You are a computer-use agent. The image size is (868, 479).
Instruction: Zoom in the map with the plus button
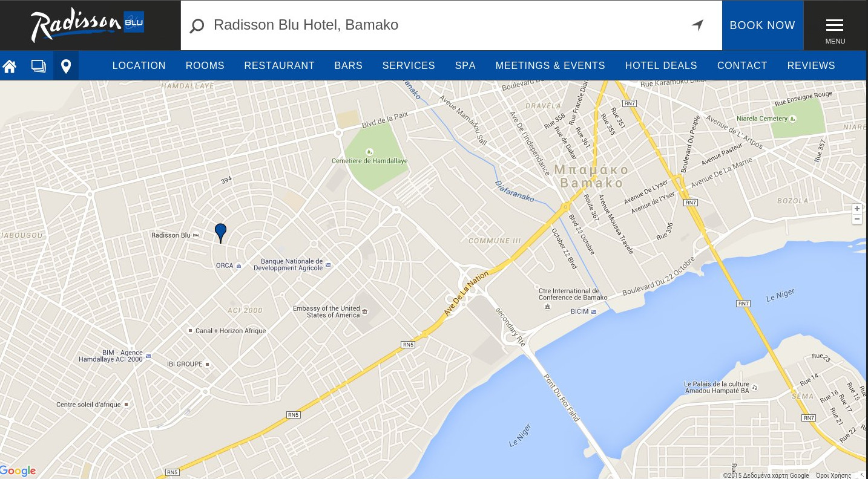tap(856, 209)
